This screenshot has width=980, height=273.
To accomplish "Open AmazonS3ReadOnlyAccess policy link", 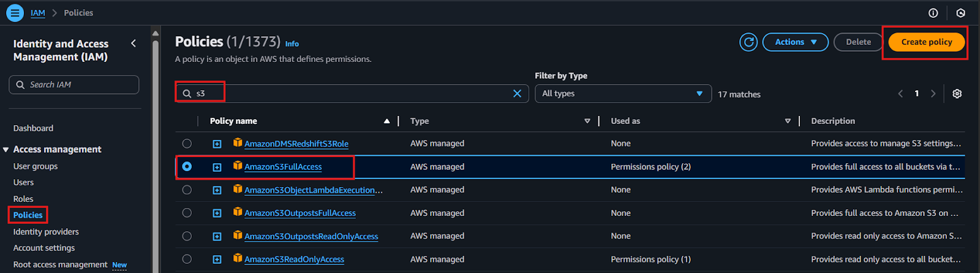I will 294,260.
